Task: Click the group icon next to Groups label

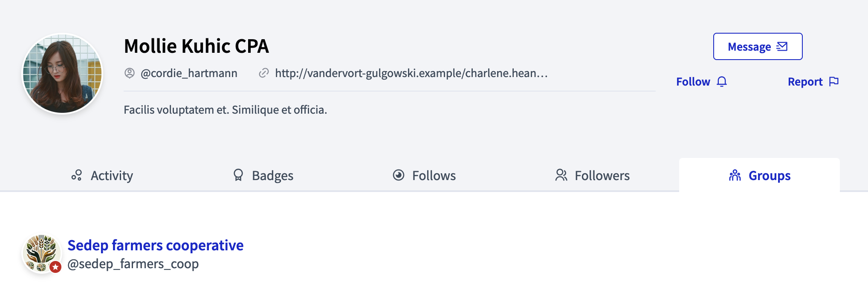Action: [x=734, y=175]
